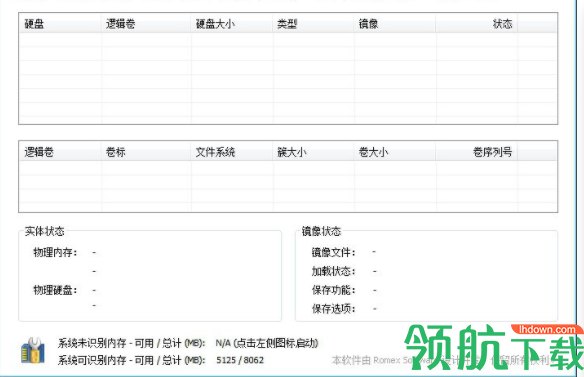
Task: Select the 物理硬盘 label
Action: [55, 290]
